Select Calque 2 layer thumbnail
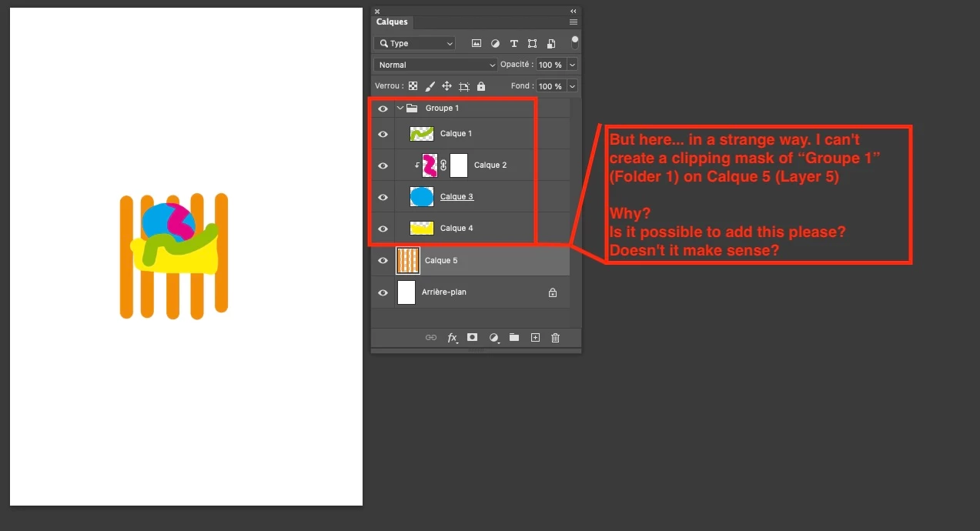The width and height of the screenshot is (980, 531). pos(430,165)
